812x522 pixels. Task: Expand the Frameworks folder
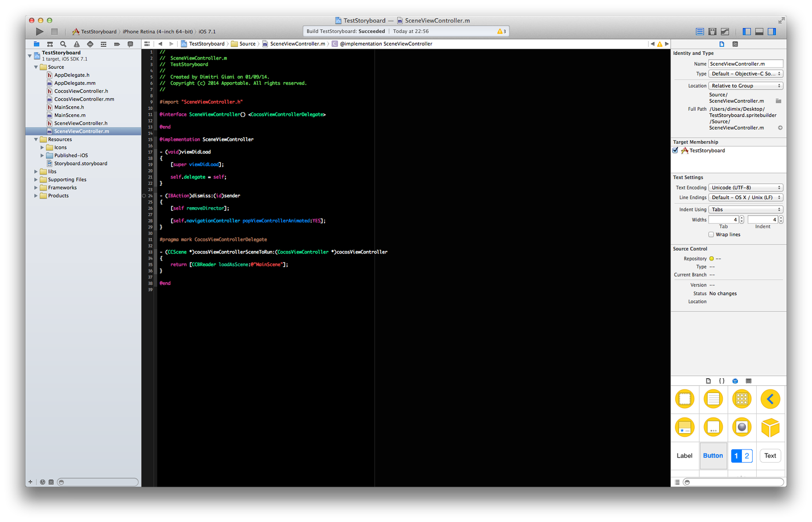(36, 188)
